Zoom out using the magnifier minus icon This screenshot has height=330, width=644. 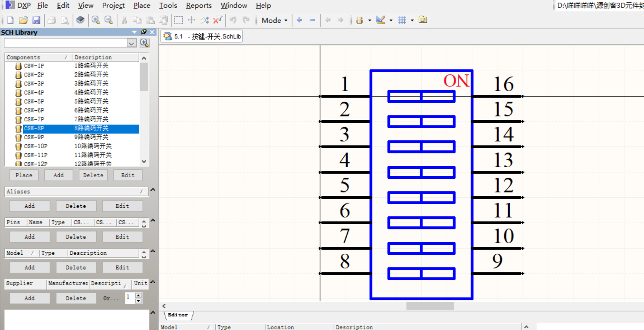click(x=109, y=20)
